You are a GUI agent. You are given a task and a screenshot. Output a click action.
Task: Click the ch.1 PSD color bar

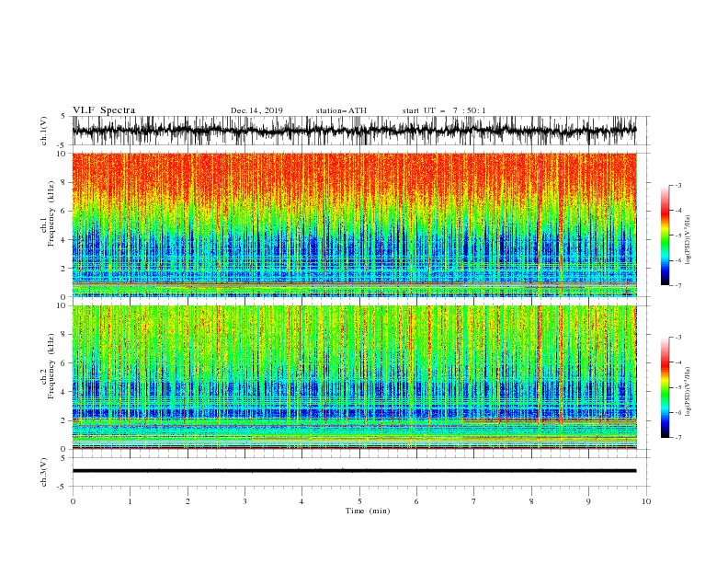tap(665, 236)
